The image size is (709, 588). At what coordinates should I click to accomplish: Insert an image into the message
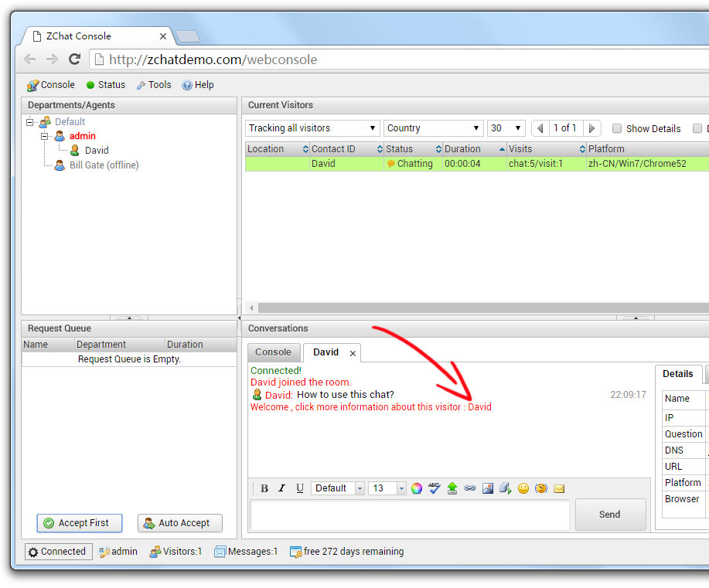(487, 488)
